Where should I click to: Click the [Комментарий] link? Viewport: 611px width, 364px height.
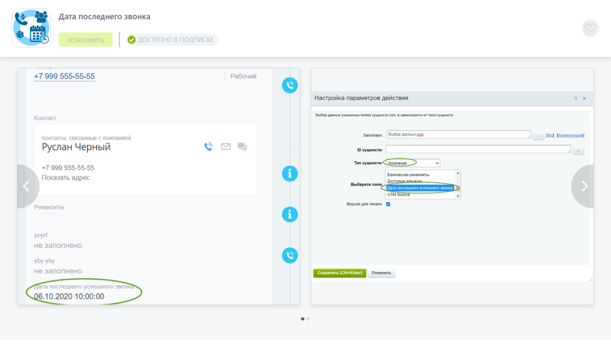(570, 135)
